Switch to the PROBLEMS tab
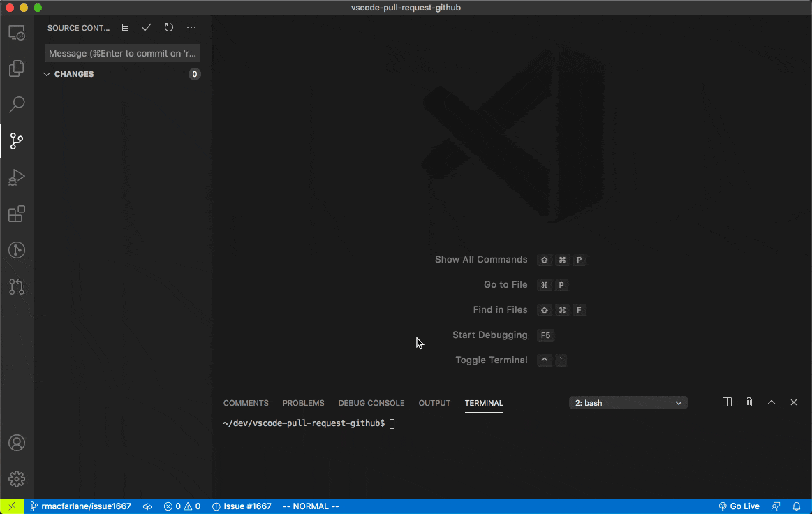812x514 pixels. (303, 403)
